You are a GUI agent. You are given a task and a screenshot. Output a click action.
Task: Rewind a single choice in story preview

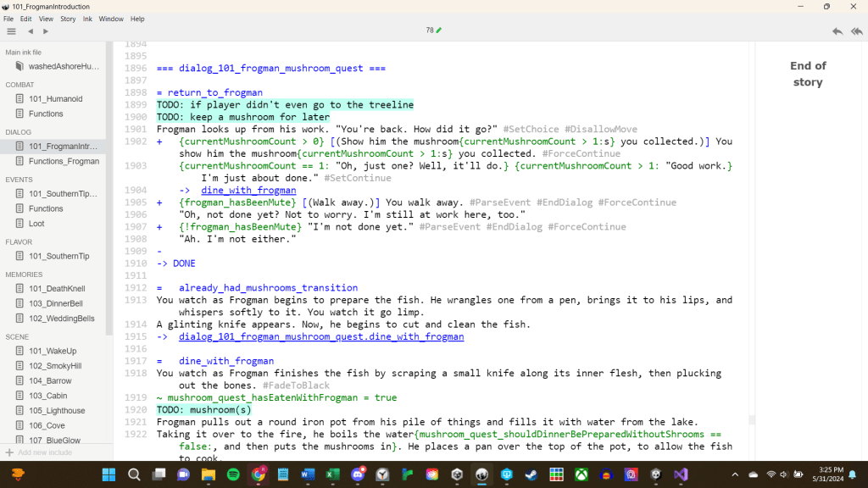point(837,31)
